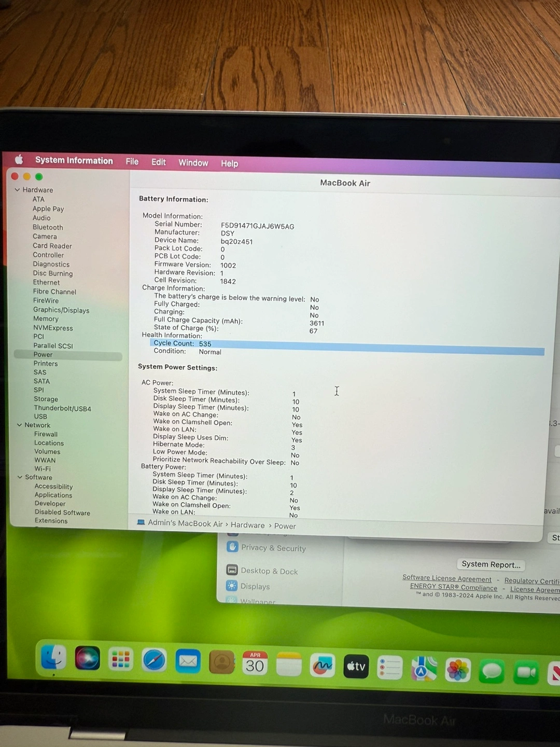
Task: Select USB in the sidebar
Action: pyautogui.click(x=40, y=417)
